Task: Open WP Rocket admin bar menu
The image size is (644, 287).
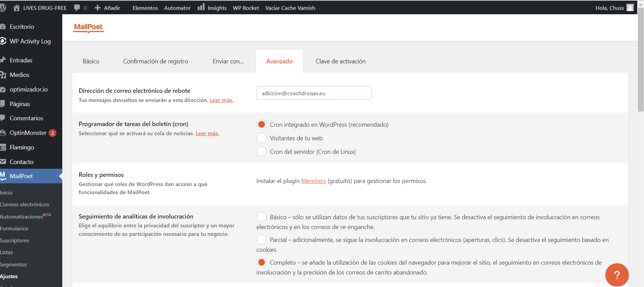Action: click(x=246, y=8)
